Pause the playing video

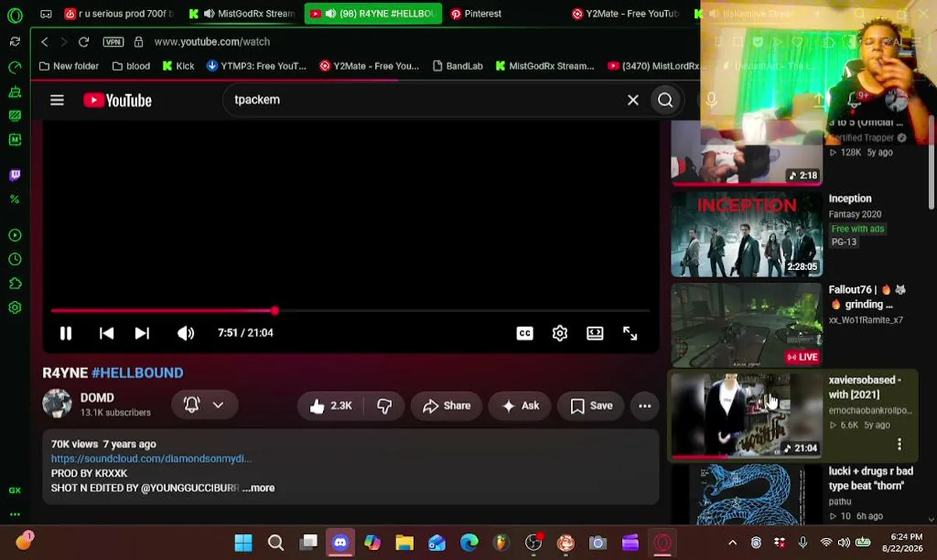[x=65, y=333]
